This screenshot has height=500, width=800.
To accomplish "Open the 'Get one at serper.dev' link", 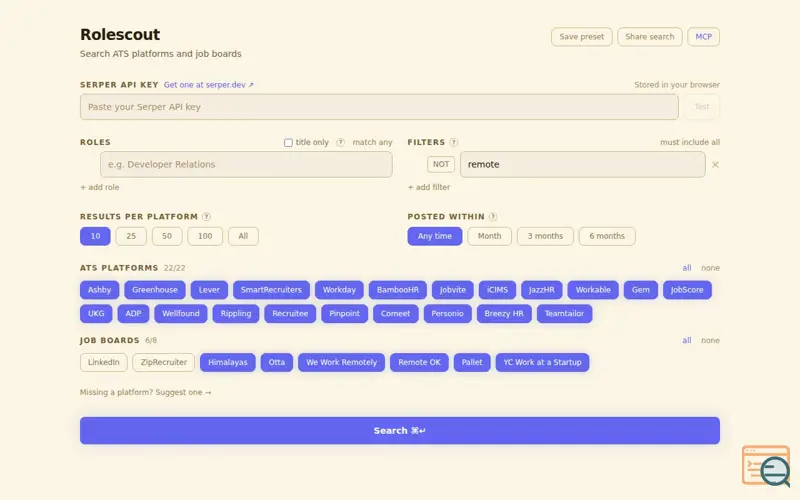I will pyautogui.click(x=209, y=85).
